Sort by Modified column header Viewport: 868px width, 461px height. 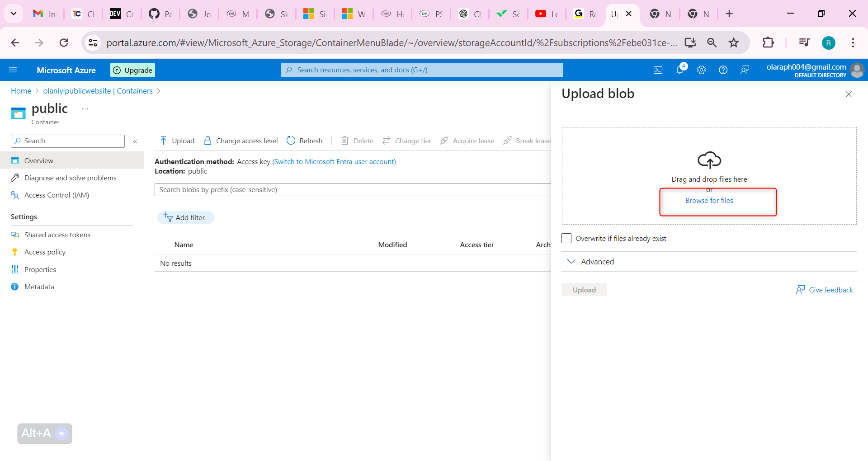[392, 245]
